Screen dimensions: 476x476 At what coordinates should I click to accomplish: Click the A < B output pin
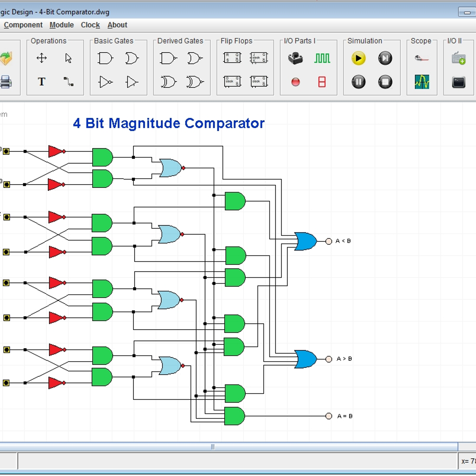click(x=329, y=241)
